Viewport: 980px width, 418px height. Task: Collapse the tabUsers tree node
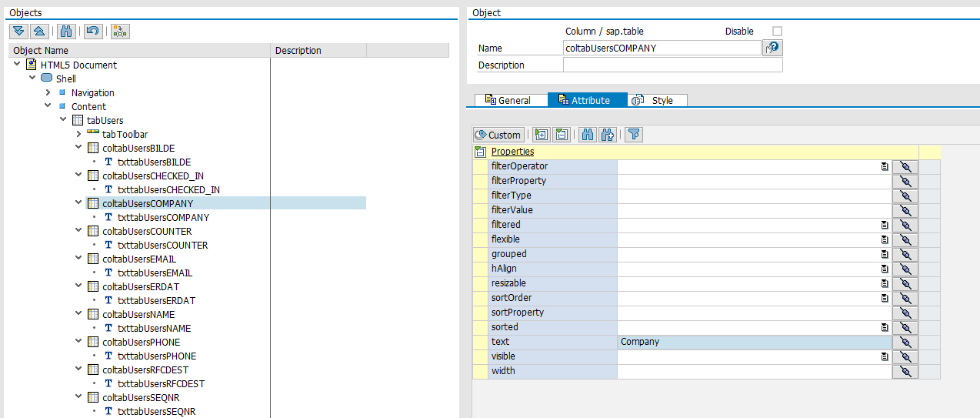click(x=63, y=120)
